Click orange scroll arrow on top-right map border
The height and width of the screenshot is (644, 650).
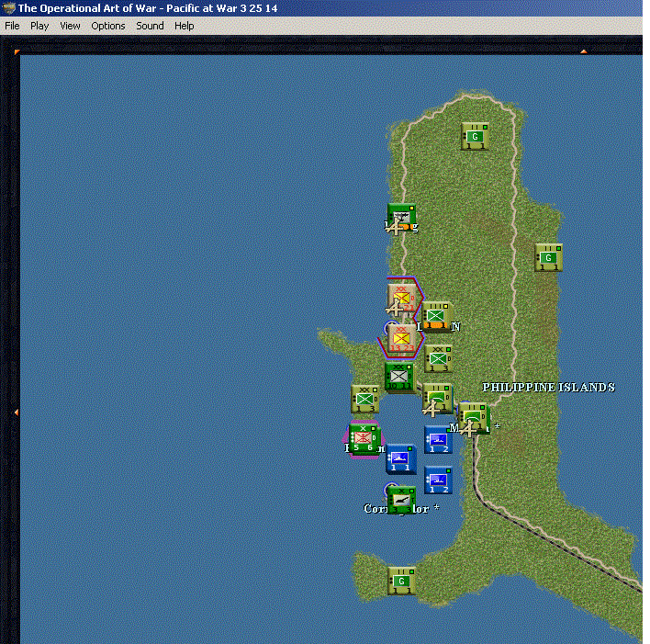(584, 51)
